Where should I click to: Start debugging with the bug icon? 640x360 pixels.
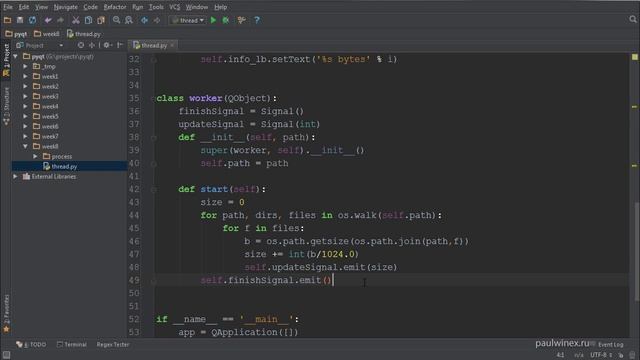point(226,20)
